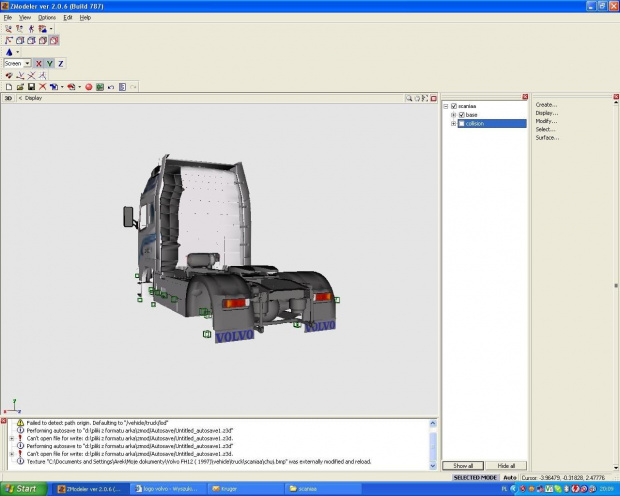620x496 pixels.
Task: Collapse the scaniaa tree node
Action: [446, 106]
